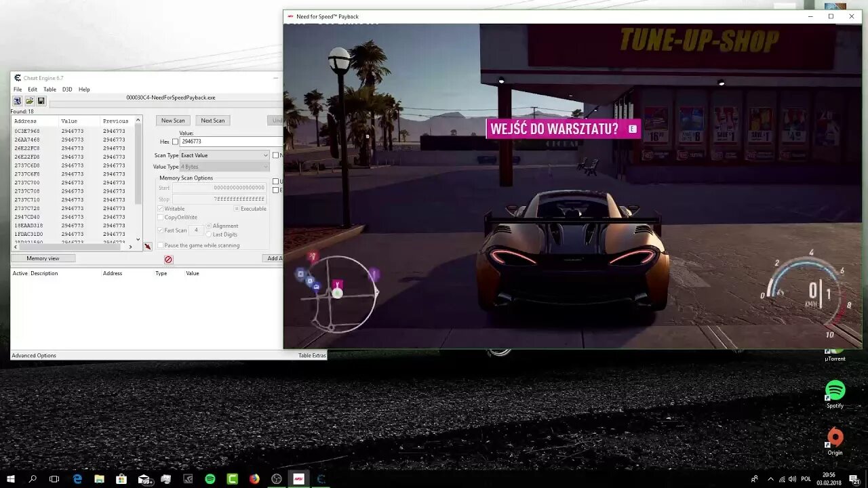Click the scan Value input field
The image size is (868, 488).
click(x=231, y=142)
